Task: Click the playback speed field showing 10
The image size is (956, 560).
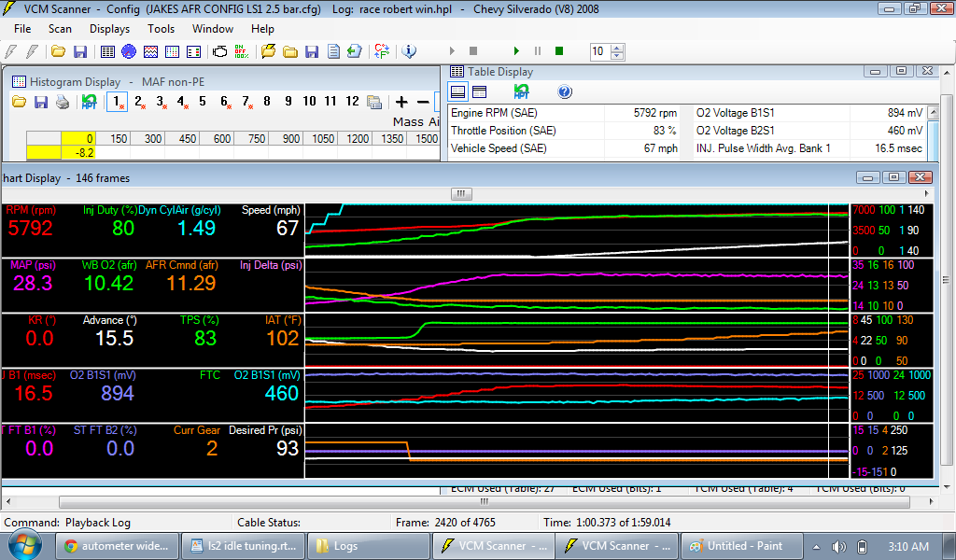Action: (x=600, y=51)
